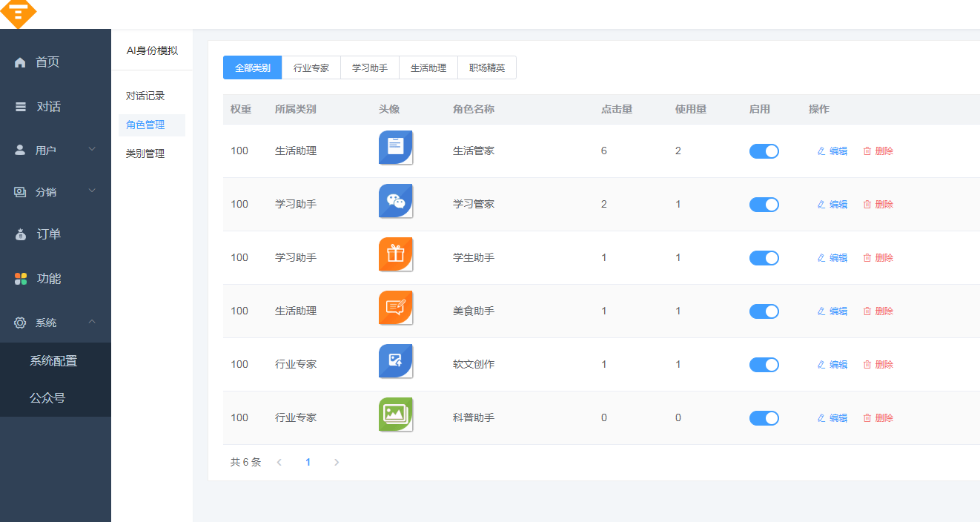Image resolution: width=980 pixels, height=522 pixels.
Task: Select the 首页 home icon in sidebar
Action: coord(20,62)
